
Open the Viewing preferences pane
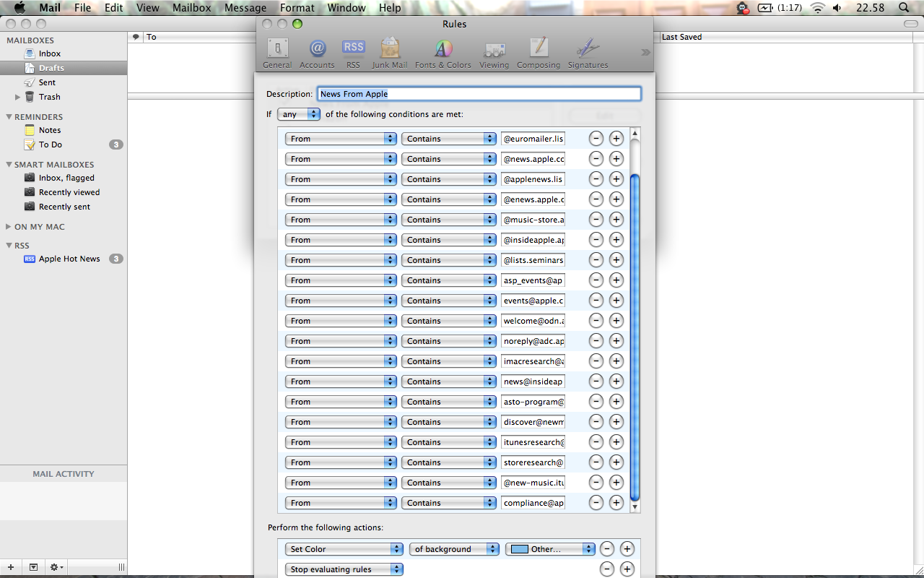(494, 53)
